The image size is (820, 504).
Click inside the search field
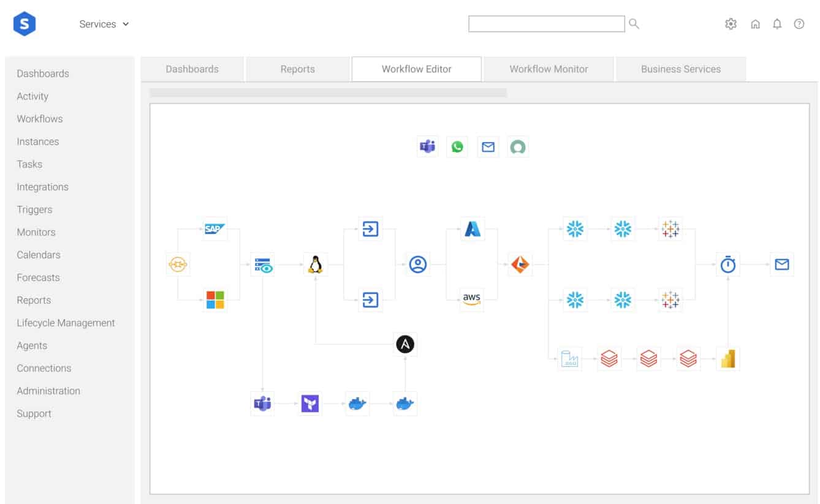point(545,23)
